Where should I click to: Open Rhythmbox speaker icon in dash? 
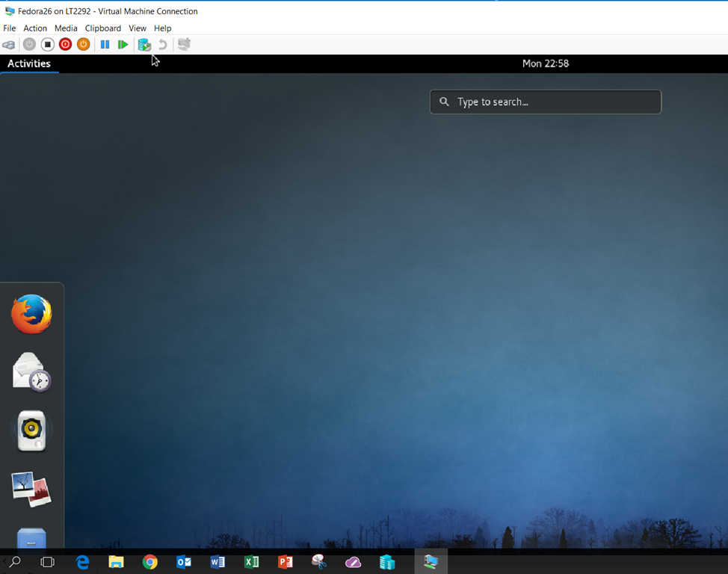click(31, 430)
